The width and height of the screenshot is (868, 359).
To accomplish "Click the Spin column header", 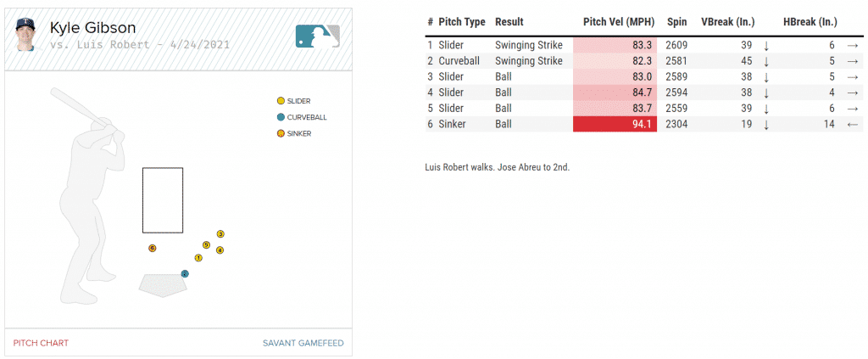I will point(676,22).
